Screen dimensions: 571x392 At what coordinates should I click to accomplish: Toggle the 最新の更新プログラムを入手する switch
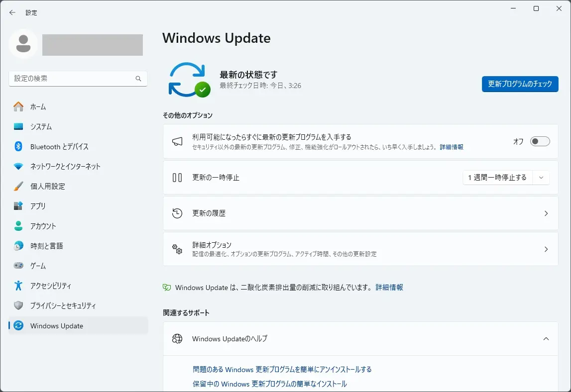[540, 141]
